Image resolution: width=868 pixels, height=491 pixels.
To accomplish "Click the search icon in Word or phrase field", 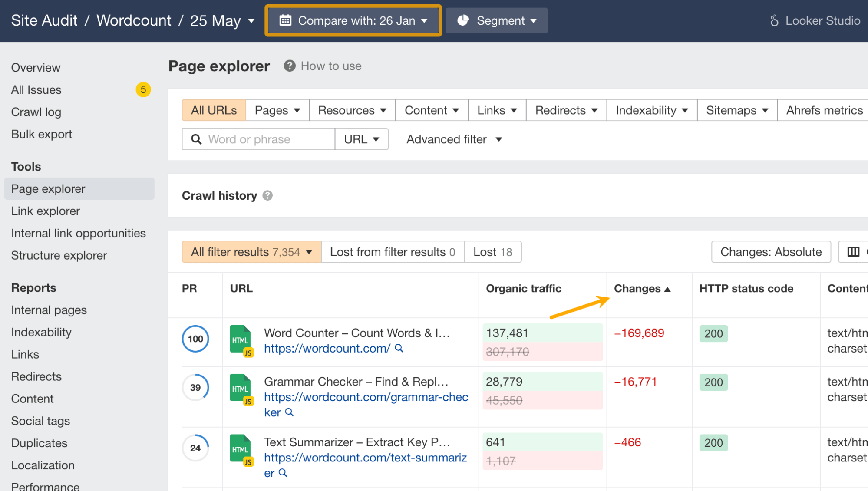I will (196, 139).
